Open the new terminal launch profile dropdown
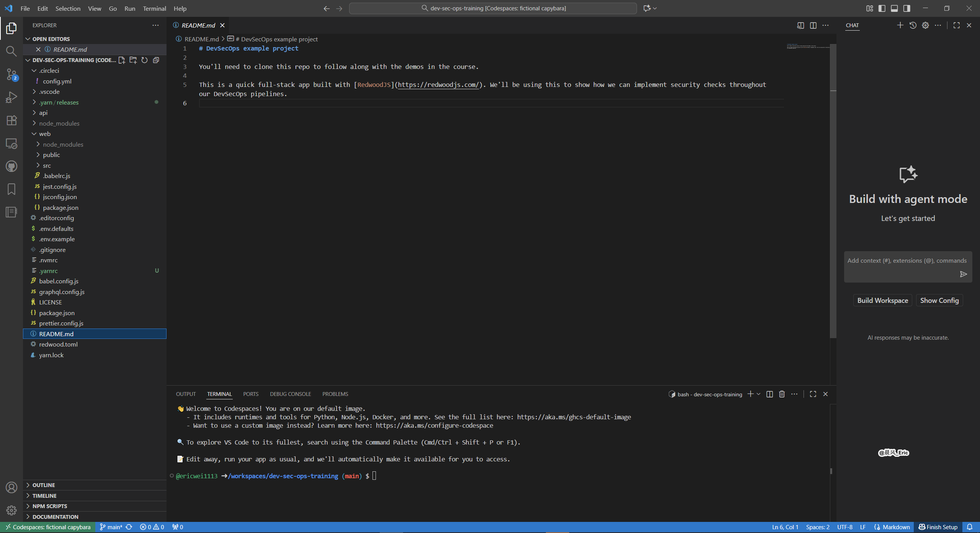The height and width of the screenshot is (533, 980). [759, 394]
